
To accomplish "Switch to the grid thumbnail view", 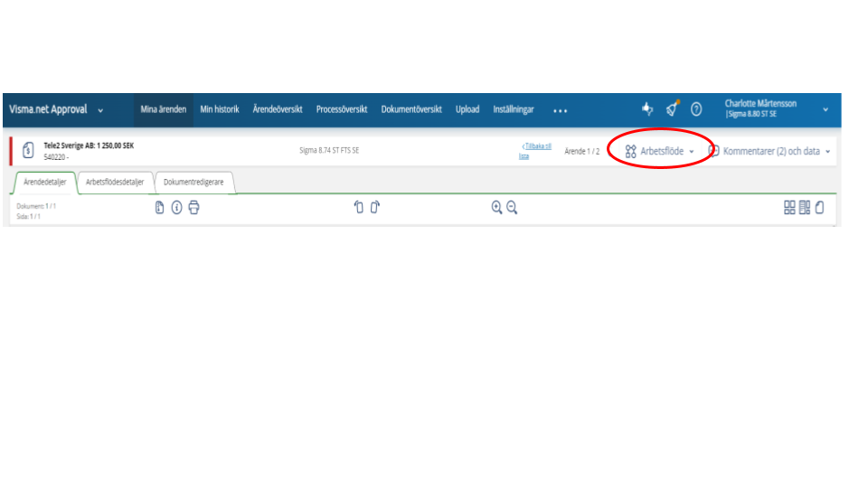I will 789,208.
